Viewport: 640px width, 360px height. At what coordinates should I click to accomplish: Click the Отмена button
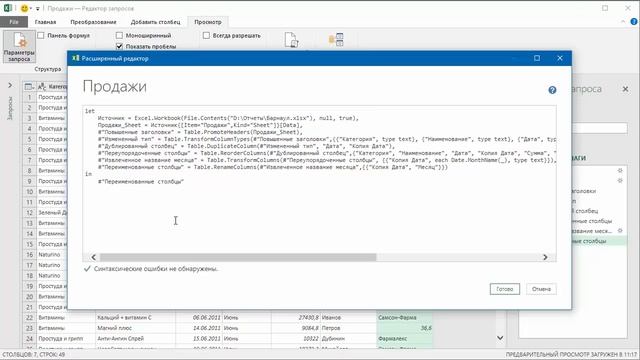(x=541, y=289)
